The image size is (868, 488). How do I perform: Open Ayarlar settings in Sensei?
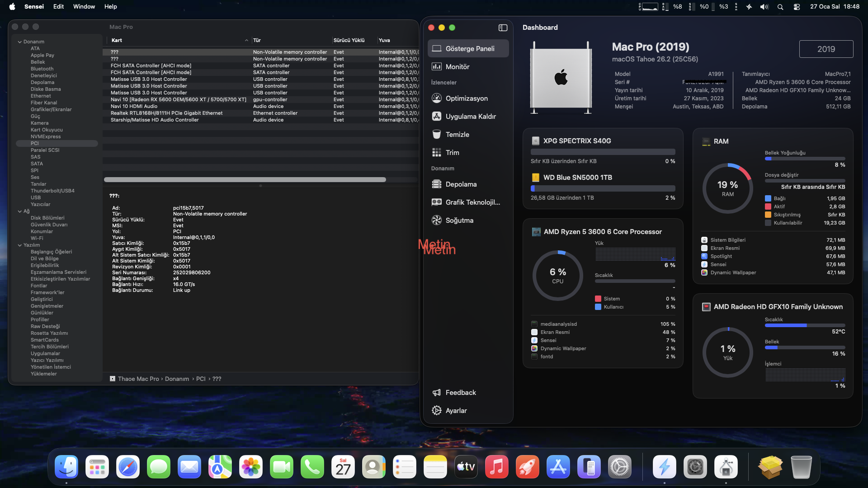pyautogui.click(x=456, y=410)
